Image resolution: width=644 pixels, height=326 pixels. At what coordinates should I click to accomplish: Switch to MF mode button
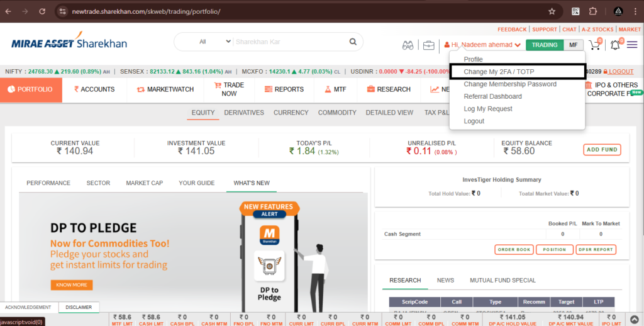point(574,45)
